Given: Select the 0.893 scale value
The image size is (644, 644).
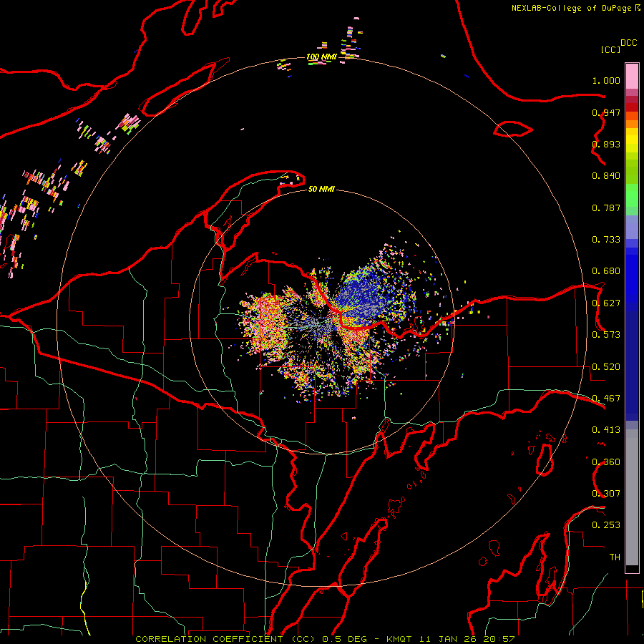Looking at the screenshot, I should click(x=606, y=144).
